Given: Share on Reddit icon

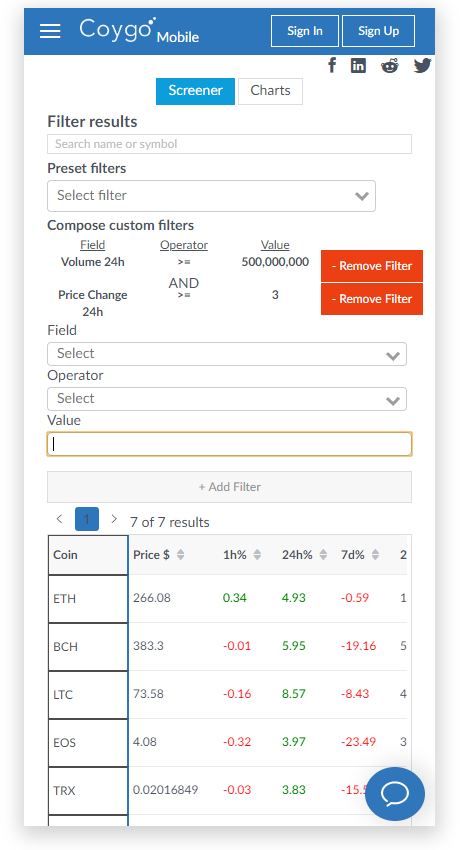Looking at the screenshot, I should click(x=390, y=66).
